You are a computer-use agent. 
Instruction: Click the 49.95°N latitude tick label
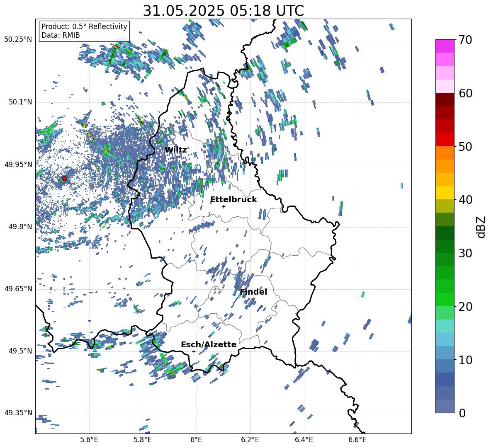(18, 165)
